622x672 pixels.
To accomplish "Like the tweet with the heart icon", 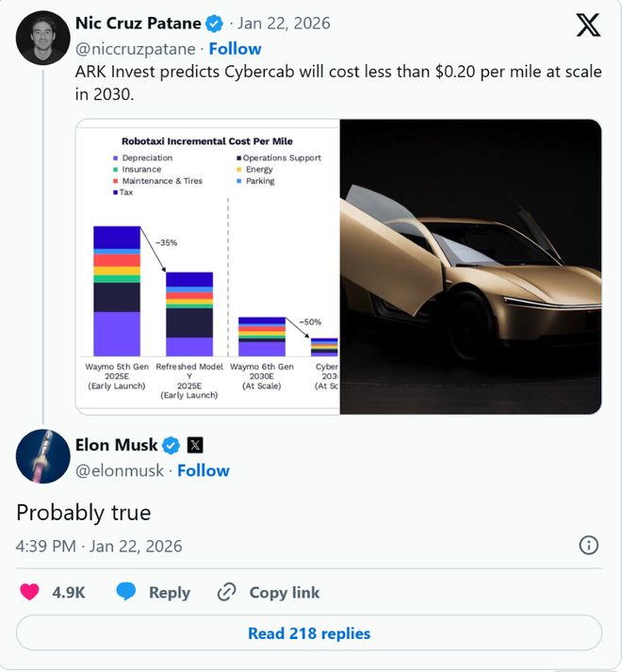I will (30, 592).
